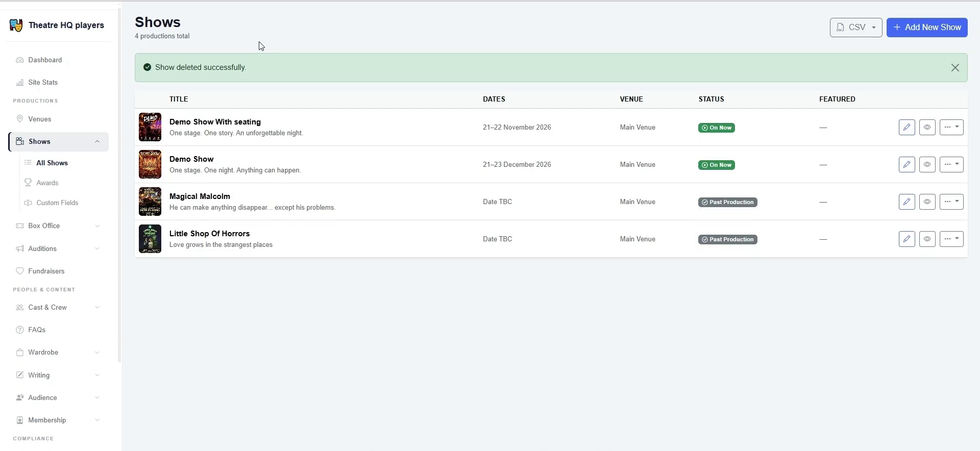The image size is (980, 451).
Task: Click On Now badge for Demo Show
Action: [716, 165]
